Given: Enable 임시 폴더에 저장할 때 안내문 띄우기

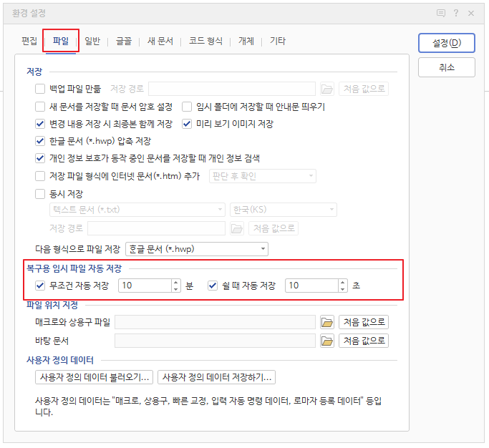Looking at the screenshot, I should pyautogui.click(x=187, y=107).
